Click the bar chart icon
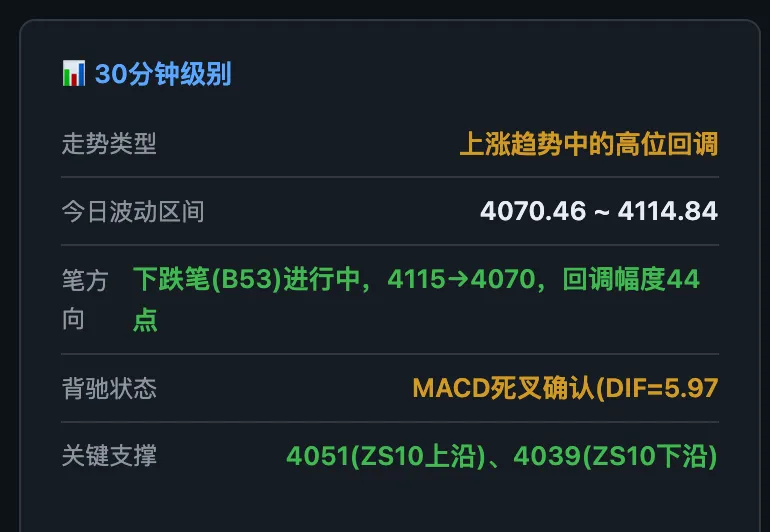Image resolution: width=770 pixels, height=532 pixels. pos(74,74)
